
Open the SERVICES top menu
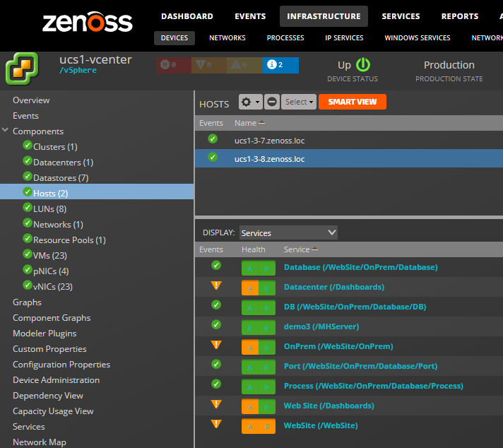401,16
